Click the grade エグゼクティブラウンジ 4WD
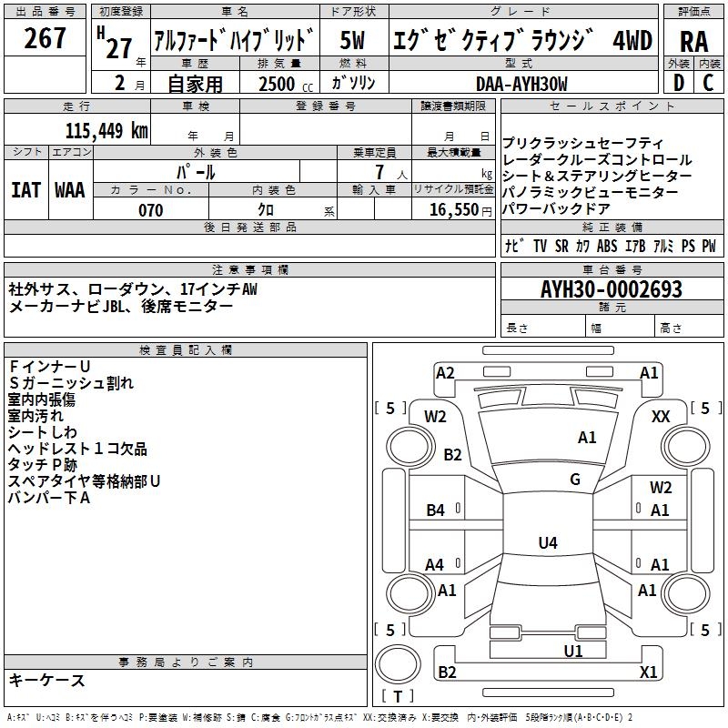The width and height of the screenshot is (728, 728). click(522, 40)
